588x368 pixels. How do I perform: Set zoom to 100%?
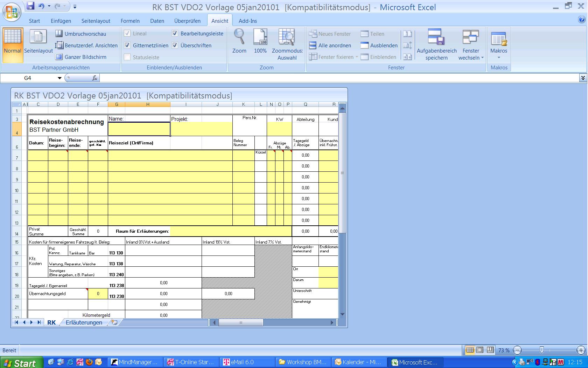click(260, 41)
